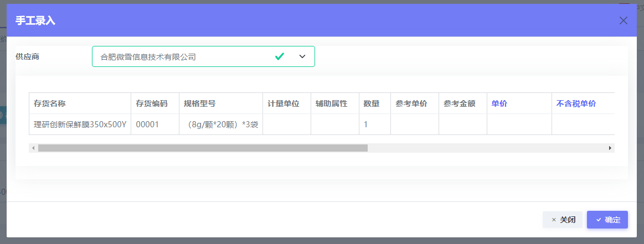
Task: Click the 存货编码 column header
Action: click(x=155, y=103)
